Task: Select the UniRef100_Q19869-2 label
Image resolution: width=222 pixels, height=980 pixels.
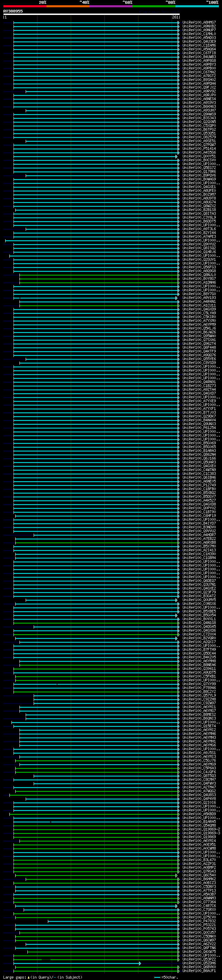Action: (201, 830)
